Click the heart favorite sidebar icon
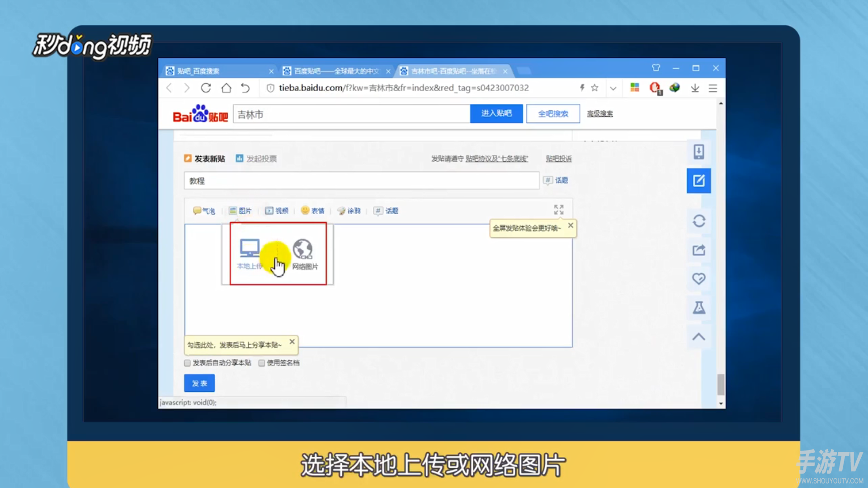Viewport: 868px width, 488px height. point(699,279)
